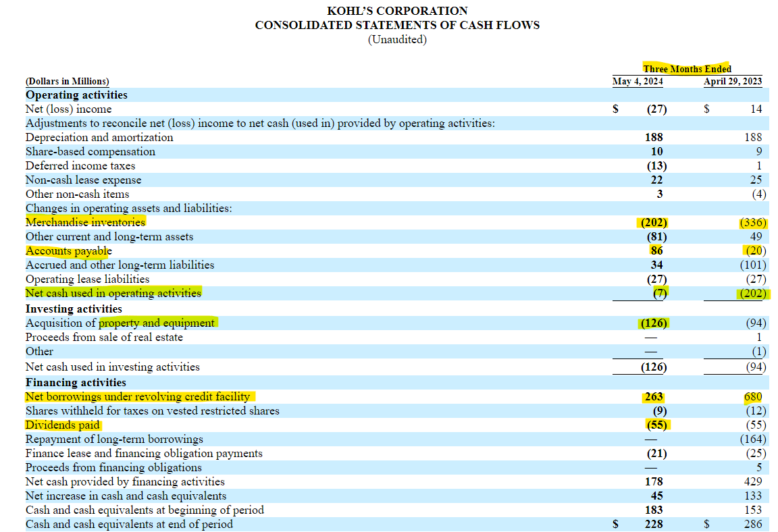Select the "Investing activities" section heading
This screenshot has height=532, width=778.
click(x=67, y=309)
